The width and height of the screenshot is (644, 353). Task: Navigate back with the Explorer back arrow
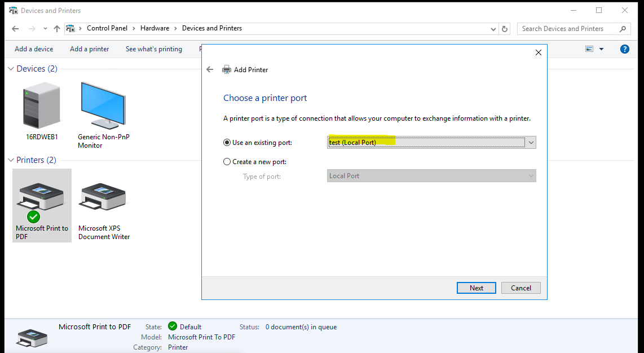tap(15, 28)
